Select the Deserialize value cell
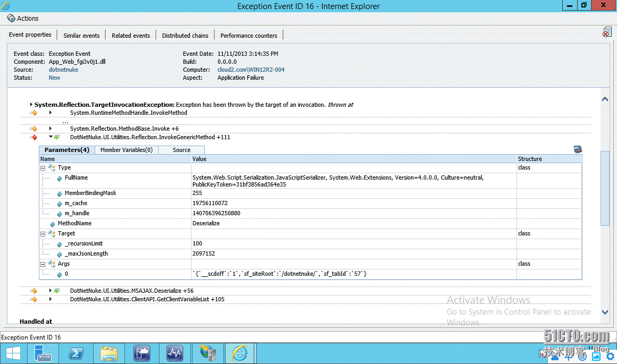 (354, 223)
